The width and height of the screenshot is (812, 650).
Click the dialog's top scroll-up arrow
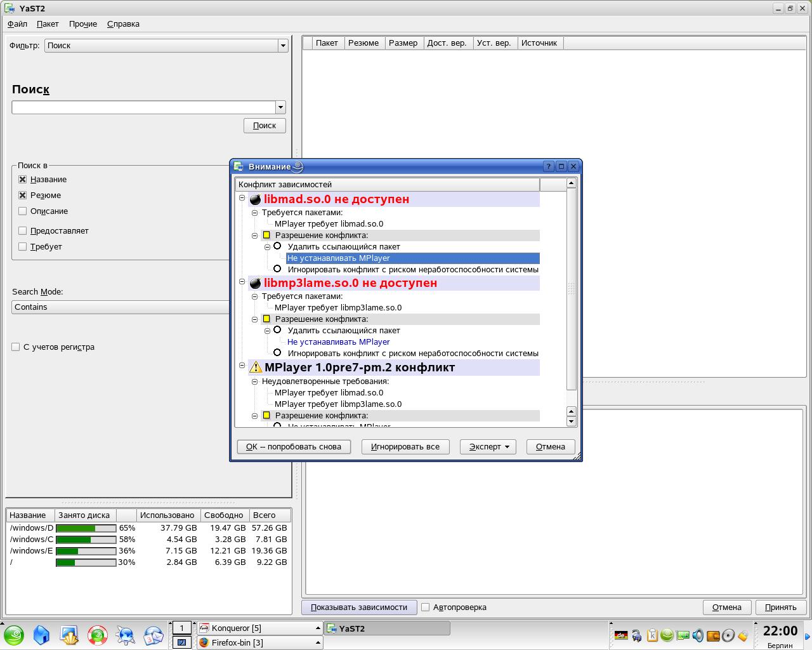tap(571, 183)
